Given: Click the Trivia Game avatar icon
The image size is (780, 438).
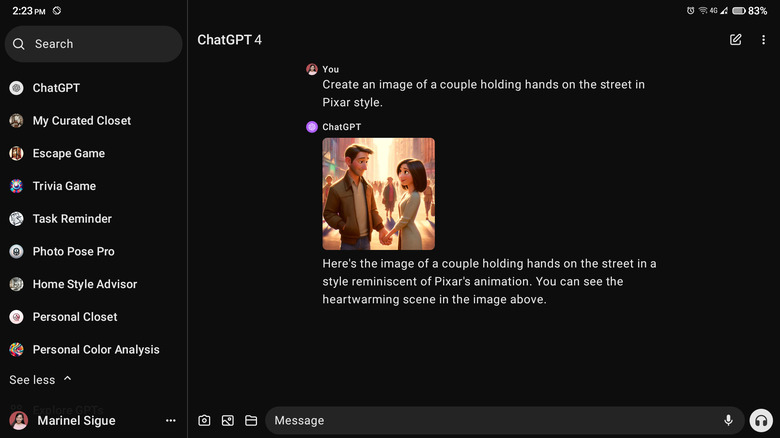Looking at the screenshot, I should pos(16,186).
